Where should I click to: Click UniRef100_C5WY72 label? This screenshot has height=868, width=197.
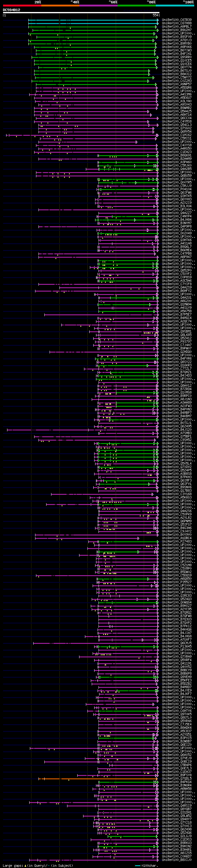177,77
